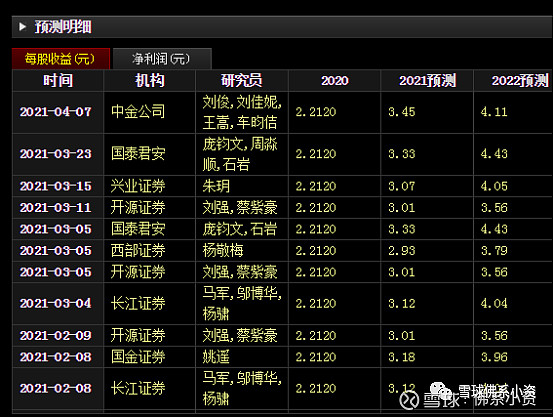Select researcher 姚遥
554x417 pixels.
[216, 357]
